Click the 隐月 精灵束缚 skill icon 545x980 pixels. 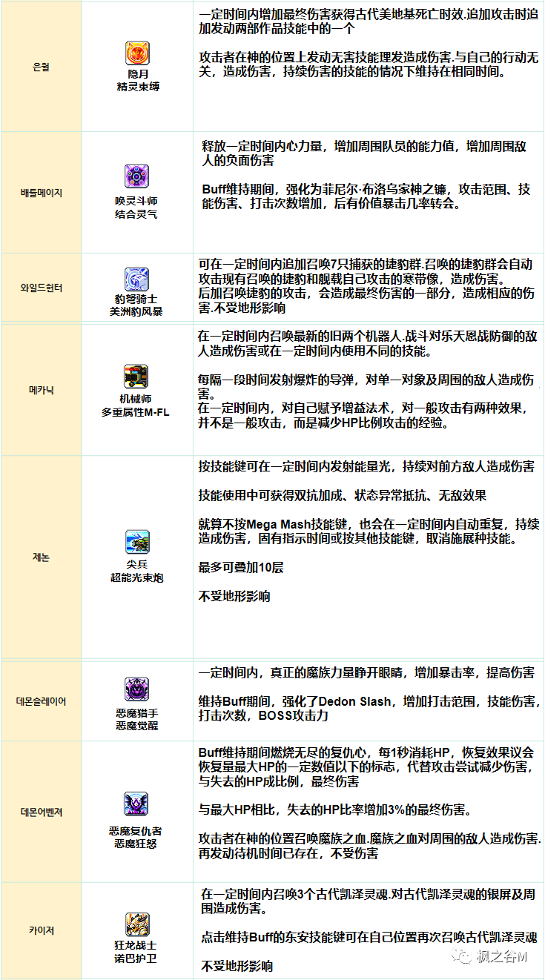click(x=136, y=53)
